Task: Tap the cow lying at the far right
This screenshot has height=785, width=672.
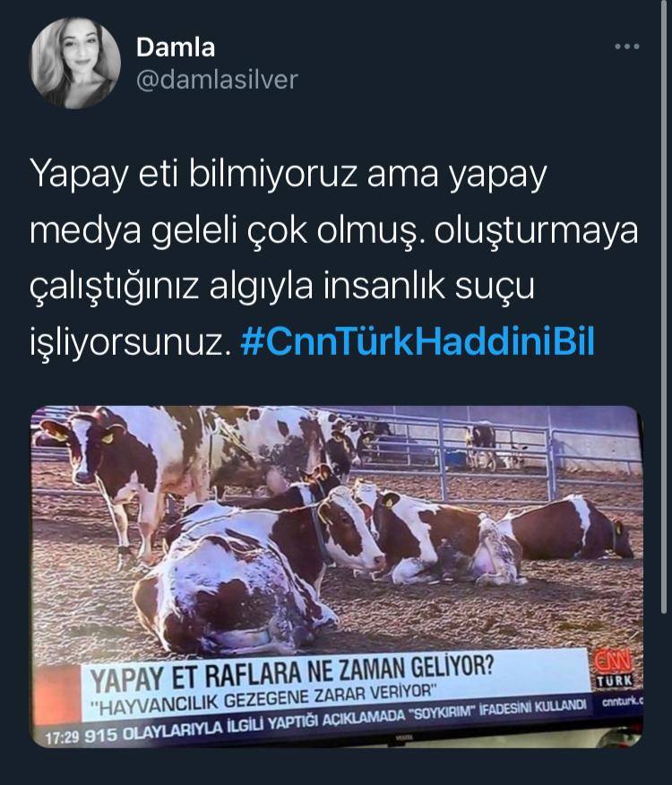Action: point(571,528)
